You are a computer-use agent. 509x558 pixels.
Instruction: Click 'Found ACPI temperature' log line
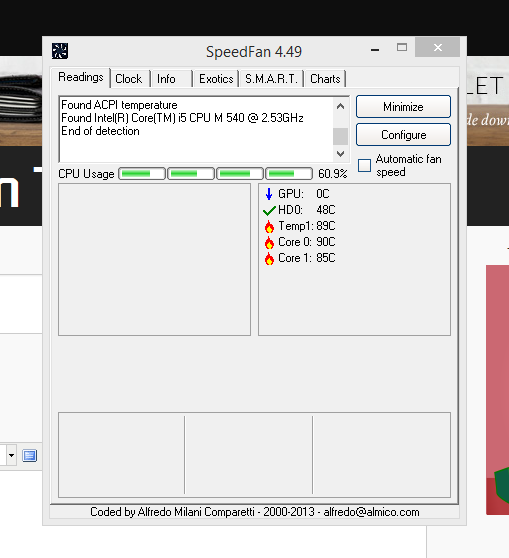[x=119, y=105]
